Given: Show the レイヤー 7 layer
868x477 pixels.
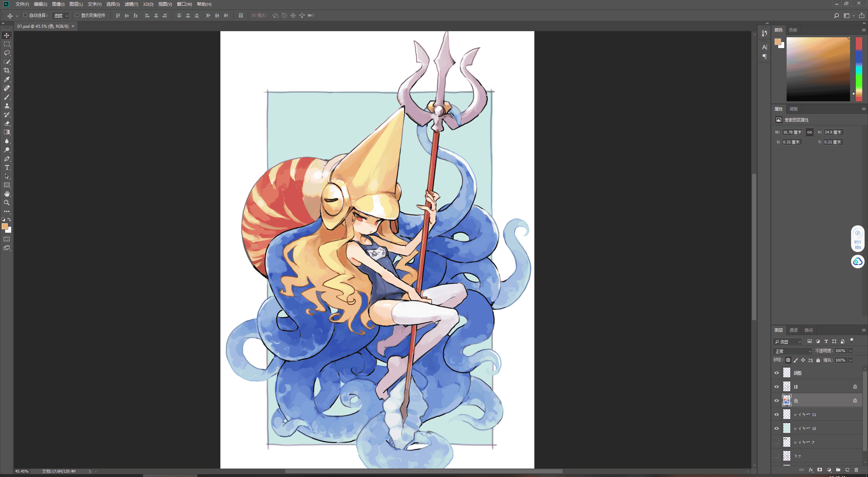Looking at the screenshot, I should [776, 442].
